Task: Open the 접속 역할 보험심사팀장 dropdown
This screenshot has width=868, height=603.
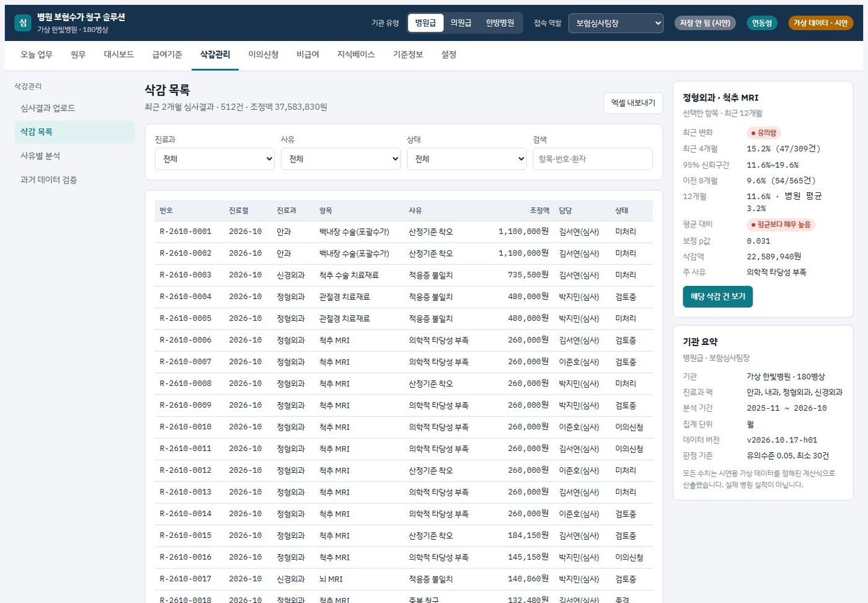Action: tap(616, 23)
